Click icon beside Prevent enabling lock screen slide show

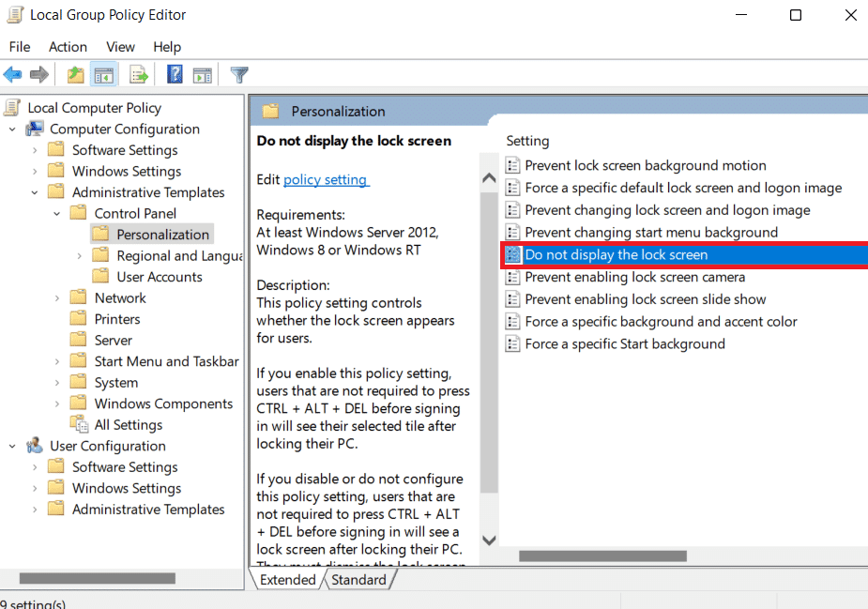point(512,299)
